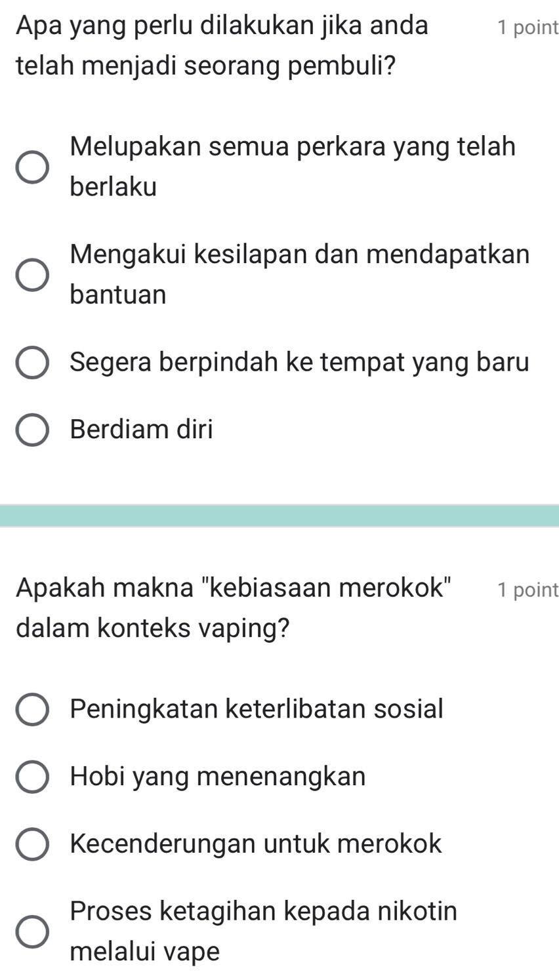Tap the 'Kecenderungan untuk merokok' option text
This screenshot has width=559, height=980.
pyautogui.click(x=256, y=844)
